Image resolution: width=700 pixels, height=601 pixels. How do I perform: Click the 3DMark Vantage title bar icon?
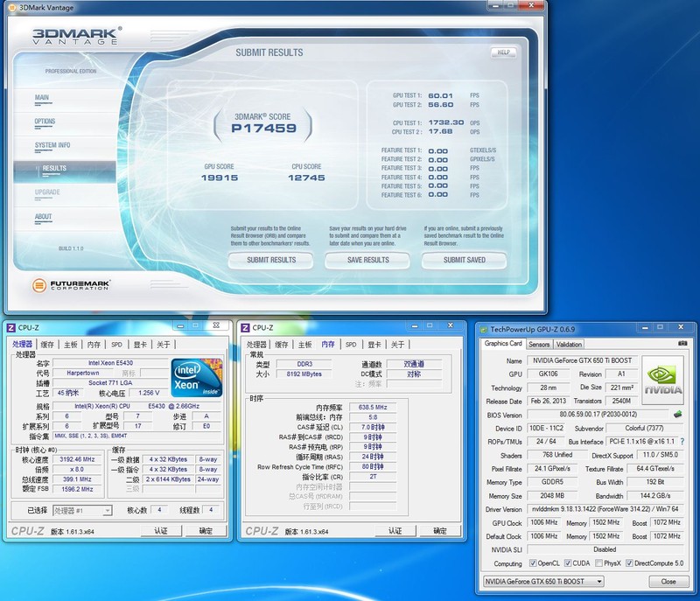click(x=12, y=8)
